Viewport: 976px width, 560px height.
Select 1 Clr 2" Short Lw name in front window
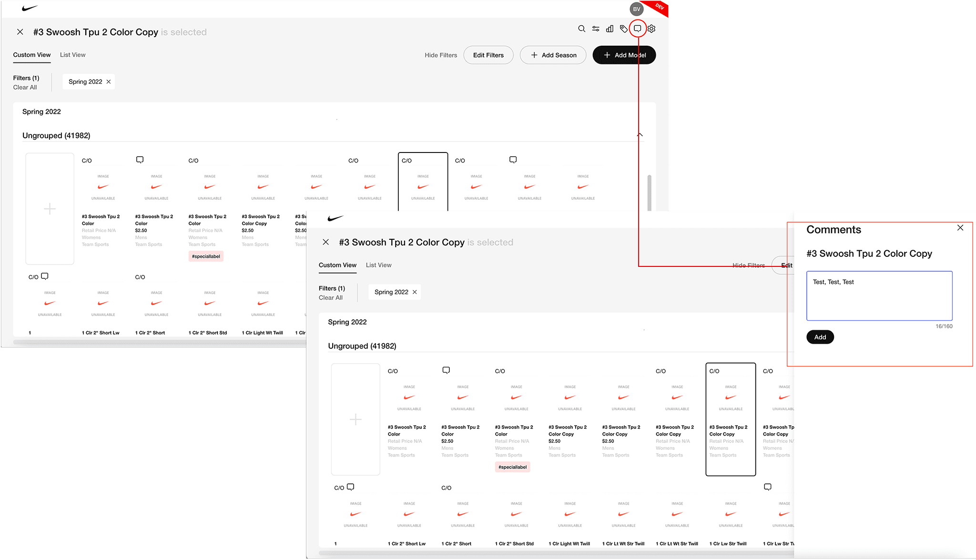point(407,543)
